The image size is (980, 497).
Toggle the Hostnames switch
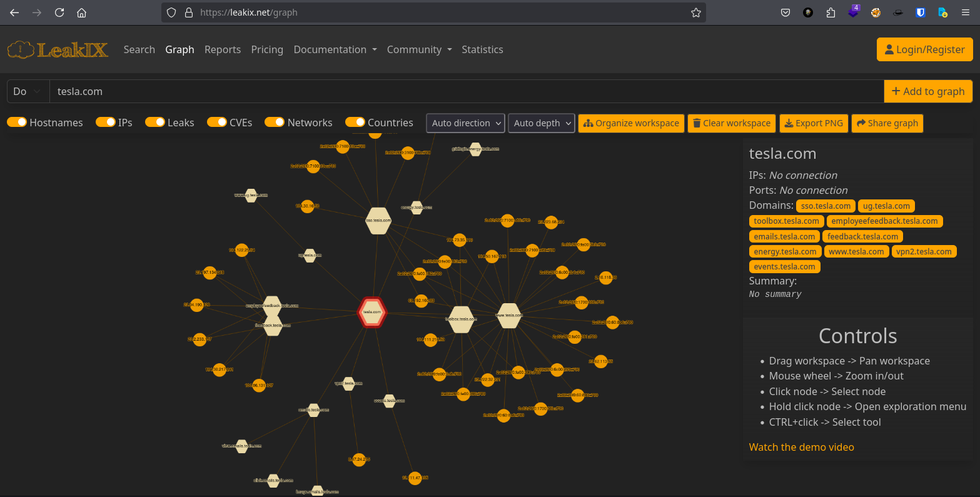(x=17, y=123)
